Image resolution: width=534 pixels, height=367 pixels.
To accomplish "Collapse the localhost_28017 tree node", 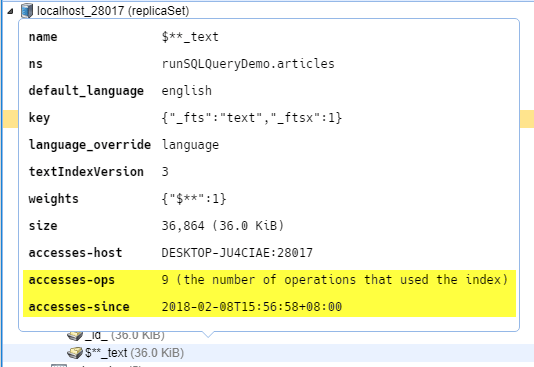I will [x=10, y=12].
